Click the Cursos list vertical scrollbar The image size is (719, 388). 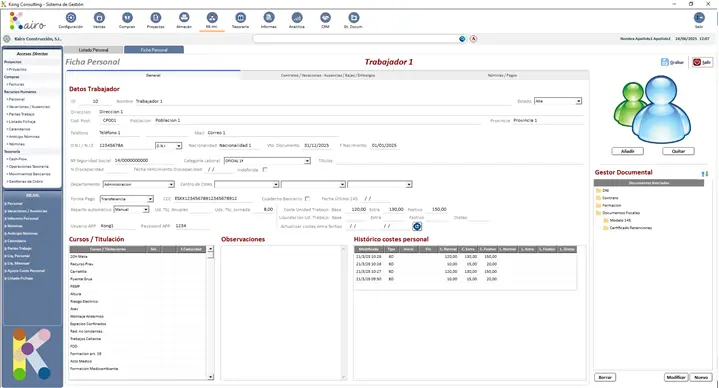tap(210, 313)
